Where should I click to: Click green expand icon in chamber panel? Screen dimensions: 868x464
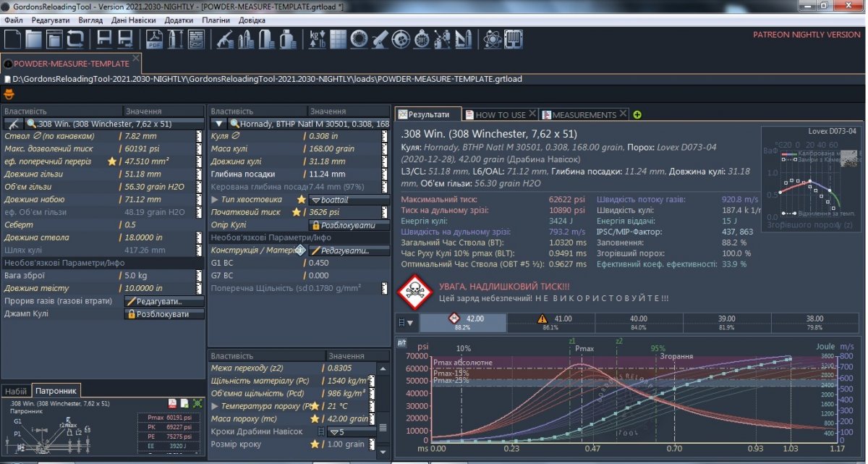pos(196,403)
